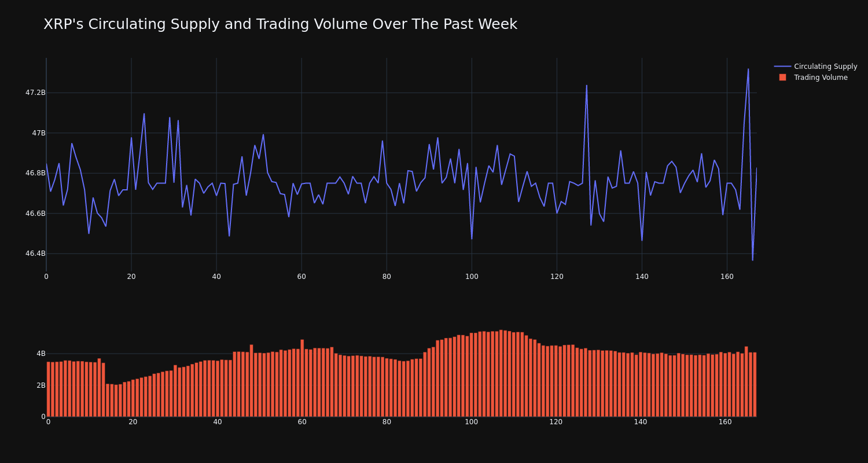The image size is (868, 463).
Task: Click x-axis label 140 under the line chart
Action: click(642, 277)
